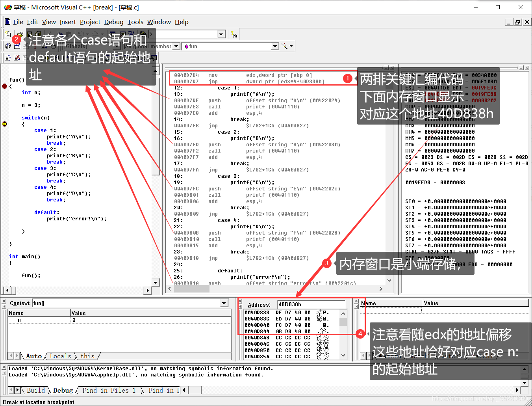Select the Debug output tab
This screenshot has width=532, height=406.
(63, 390)
